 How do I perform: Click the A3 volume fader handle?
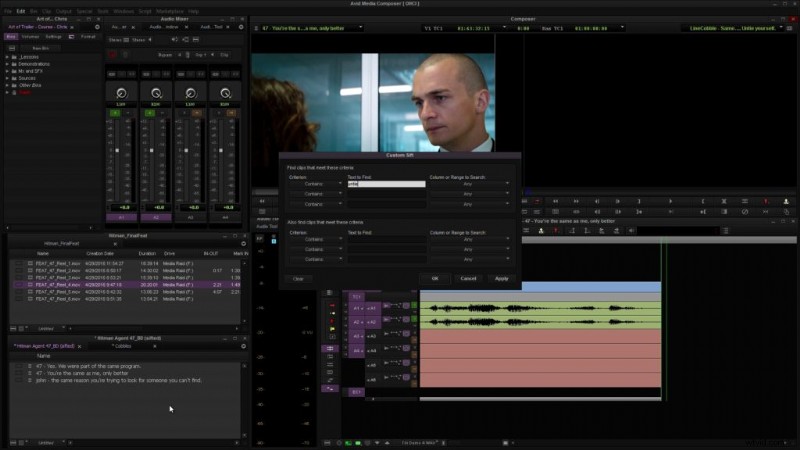(186, 151)
